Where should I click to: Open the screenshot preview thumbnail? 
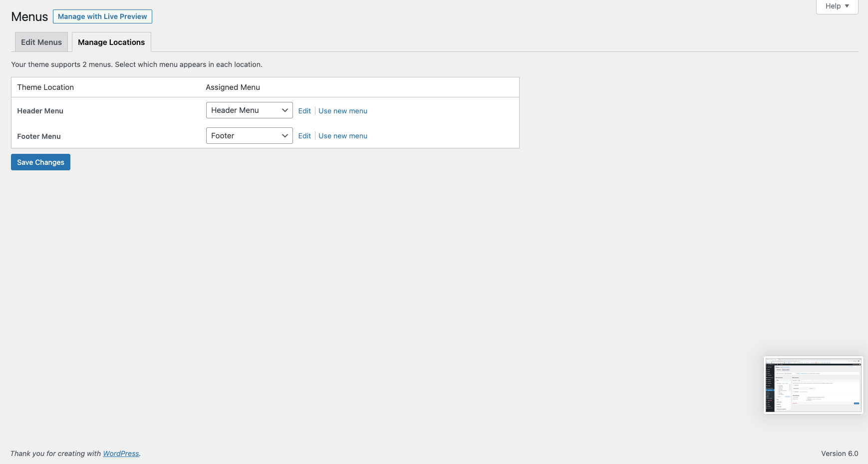[x=813, y=385]
